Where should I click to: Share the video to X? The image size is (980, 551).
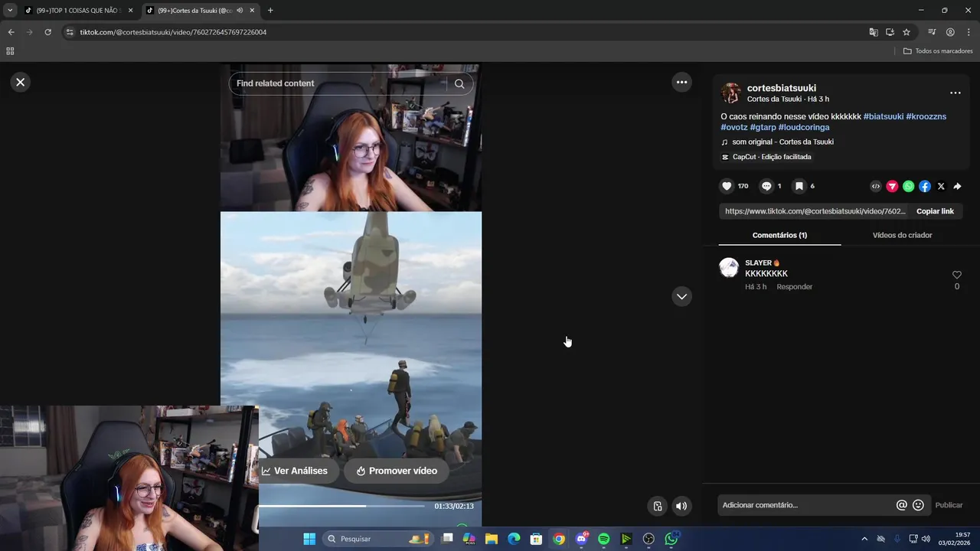click(x=941, y=186)
